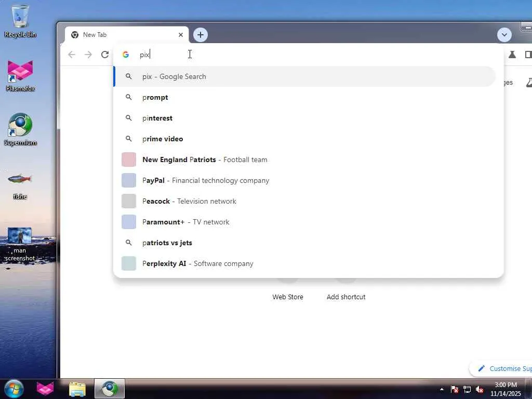Viewport: 532px width, 399px height.
Task: Open Windows Explorer from the taskbar
Action: (77, 389)
